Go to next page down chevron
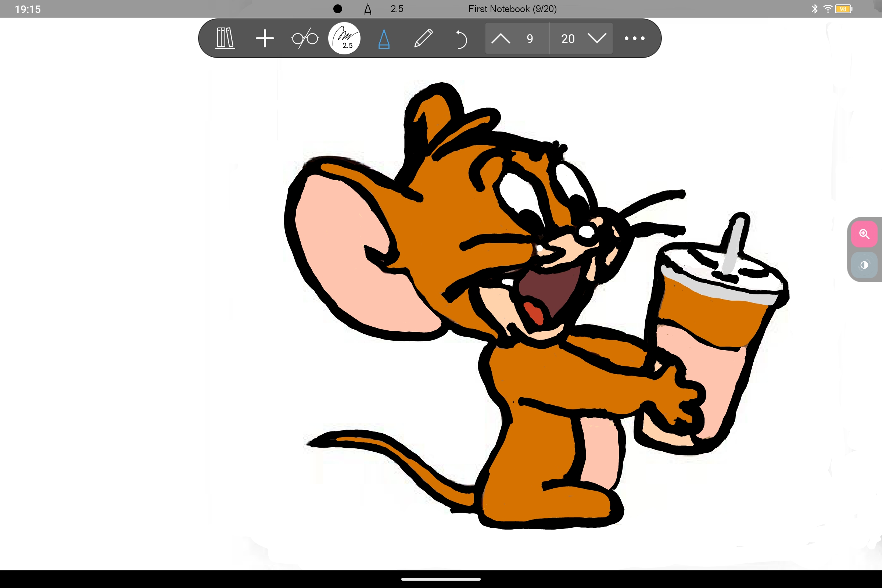Screen dimensions: 882x588 pos(597,38)
